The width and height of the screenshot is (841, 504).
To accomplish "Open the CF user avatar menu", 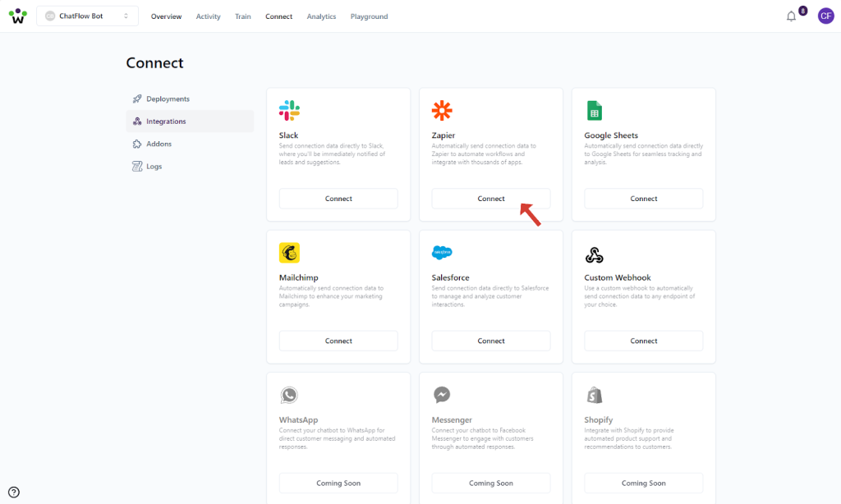I will click(825, 16).
